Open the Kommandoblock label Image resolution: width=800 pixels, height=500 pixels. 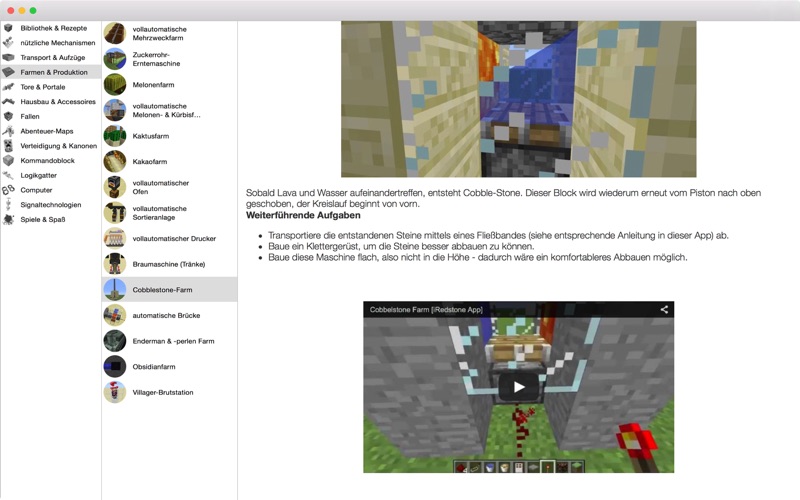click(x=47, y=160)
